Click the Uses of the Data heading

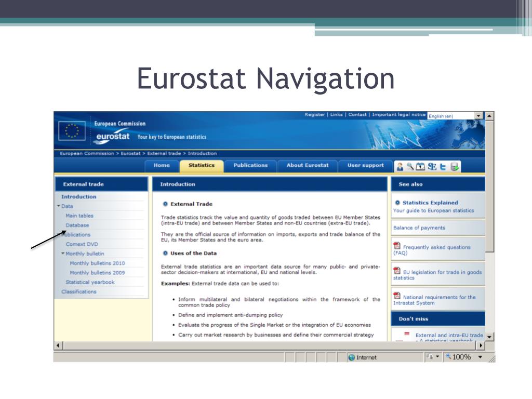pyautogui.click(x=193, y=253)
